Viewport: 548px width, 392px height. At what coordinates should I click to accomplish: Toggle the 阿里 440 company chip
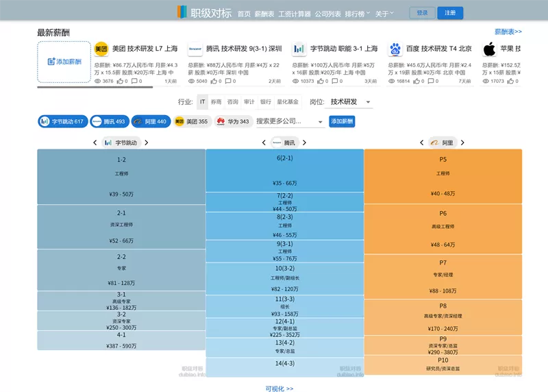pyautogui.click(x=151, y=121)
